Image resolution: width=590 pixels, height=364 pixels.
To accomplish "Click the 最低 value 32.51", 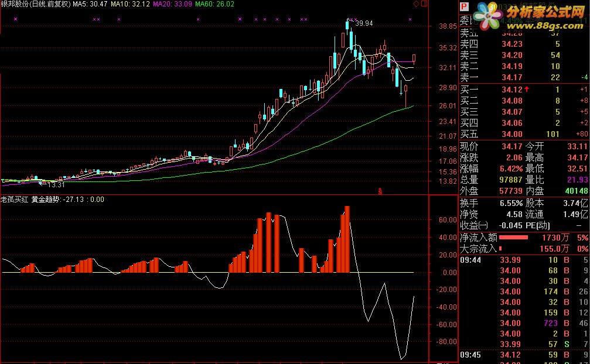I will (577, 169).
